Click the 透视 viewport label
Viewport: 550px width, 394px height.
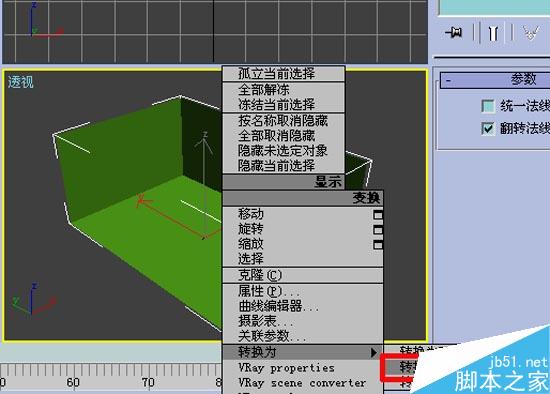(21, 82)
